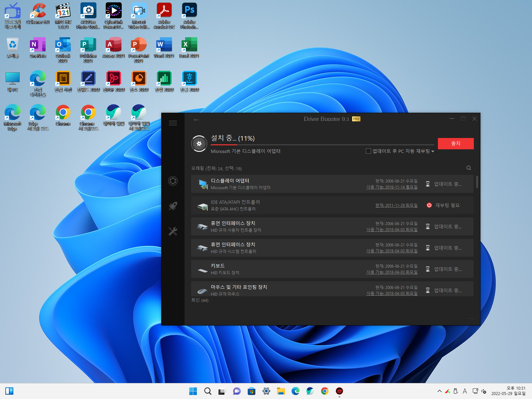Open File Explorer on taskbar
This screenshot has height=399, width=532.
(x=281, y=391)
